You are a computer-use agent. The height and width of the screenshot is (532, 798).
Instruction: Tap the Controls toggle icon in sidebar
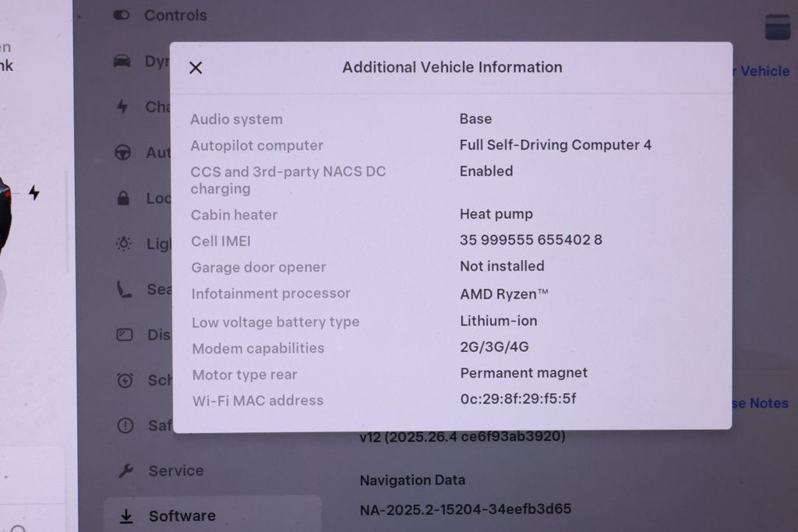pos(122,15)
